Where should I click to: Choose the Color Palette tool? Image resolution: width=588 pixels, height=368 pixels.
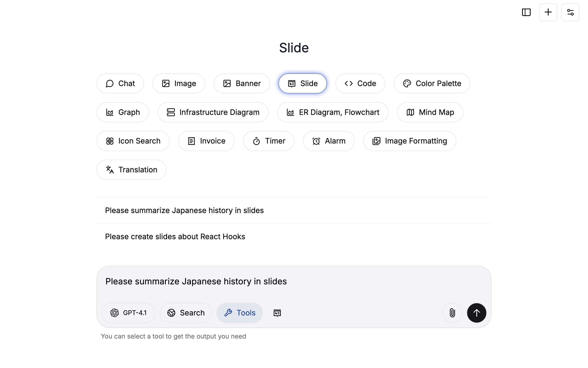click(432, 83)
